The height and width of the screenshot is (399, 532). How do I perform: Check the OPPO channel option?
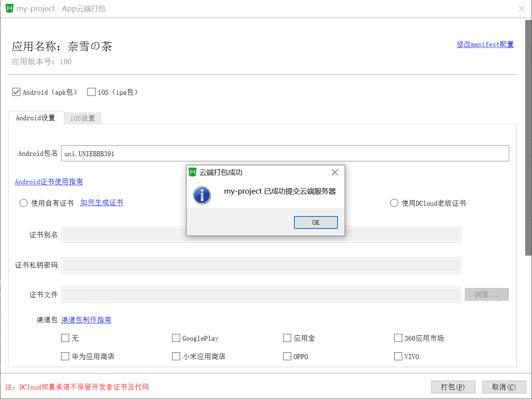point(287,356)
